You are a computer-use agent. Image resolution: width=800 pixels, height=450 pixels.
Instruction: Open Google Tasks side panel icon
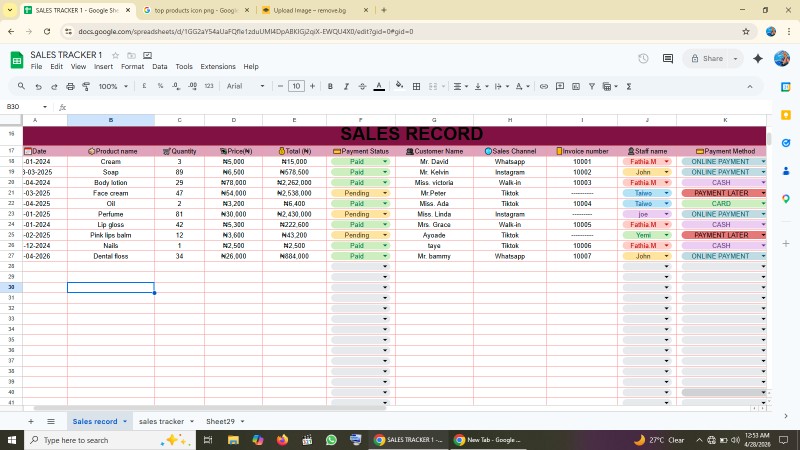click(786, 143)
